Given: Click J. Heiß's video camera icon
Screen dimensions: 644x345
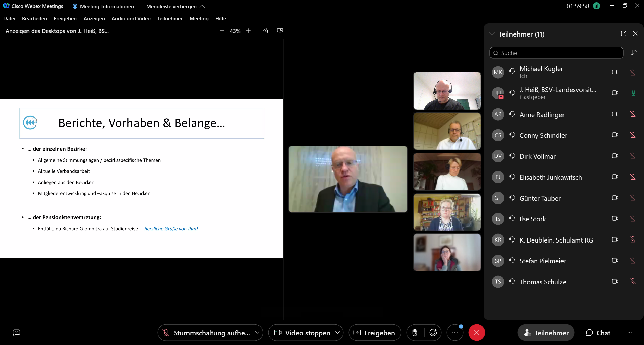Looking at the screenshot, I should 615,93.
